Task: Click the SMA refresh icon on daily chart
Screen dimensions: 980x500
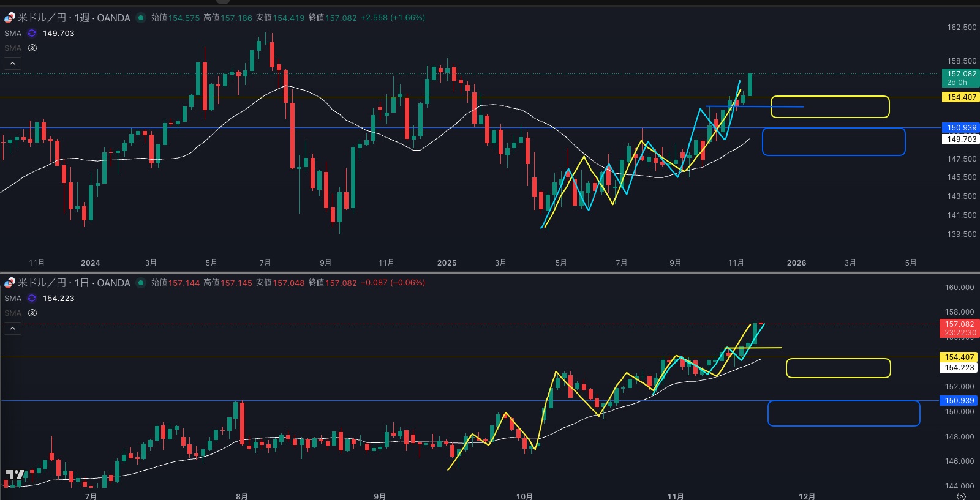Action: (32, 299)
